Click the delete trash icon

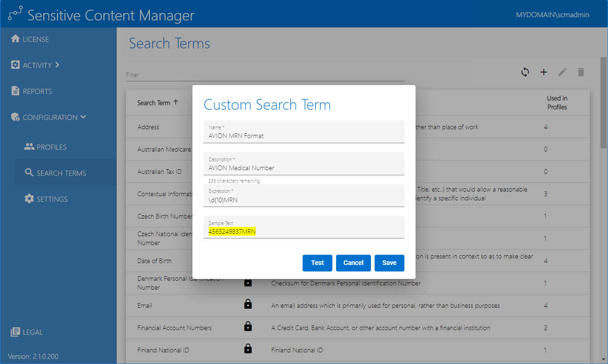(581, 72)
